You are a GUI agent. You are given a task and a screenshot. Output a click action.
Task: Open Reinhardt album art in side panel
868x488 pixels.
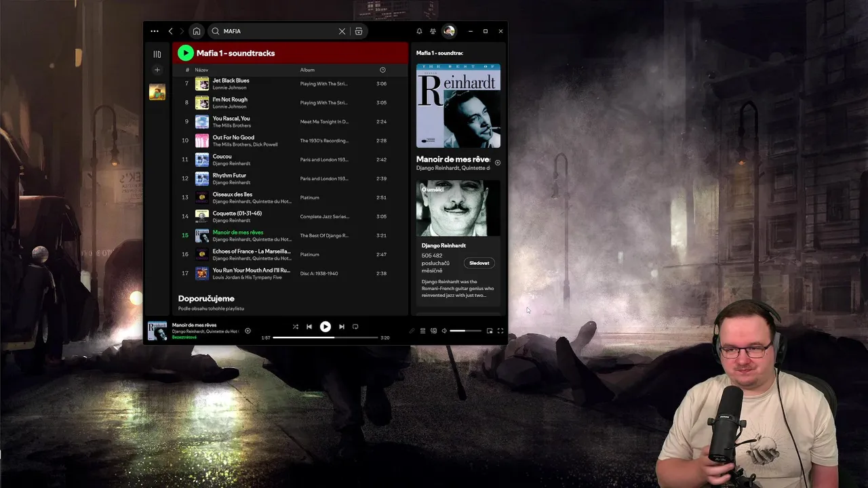click(458, 106)
